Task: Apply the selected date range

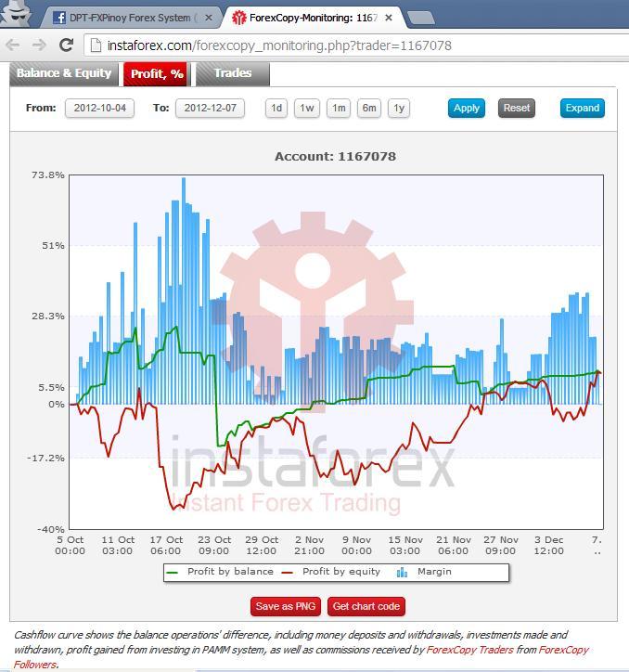Action: 467,108
